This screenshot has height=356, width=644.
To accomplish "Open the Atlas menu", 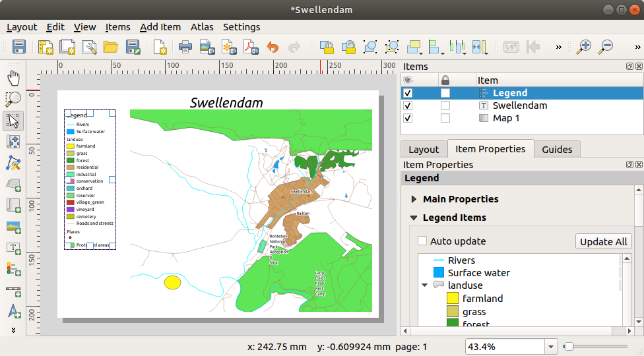I will (x=202, y=27).
